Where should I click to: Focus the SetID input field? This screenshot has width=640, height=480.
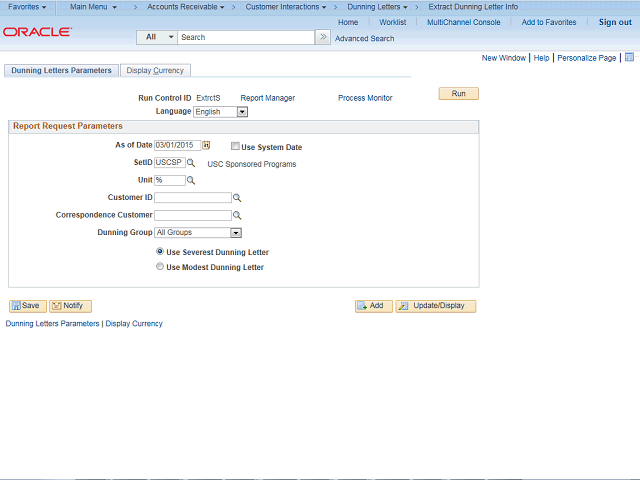(170, 162)
